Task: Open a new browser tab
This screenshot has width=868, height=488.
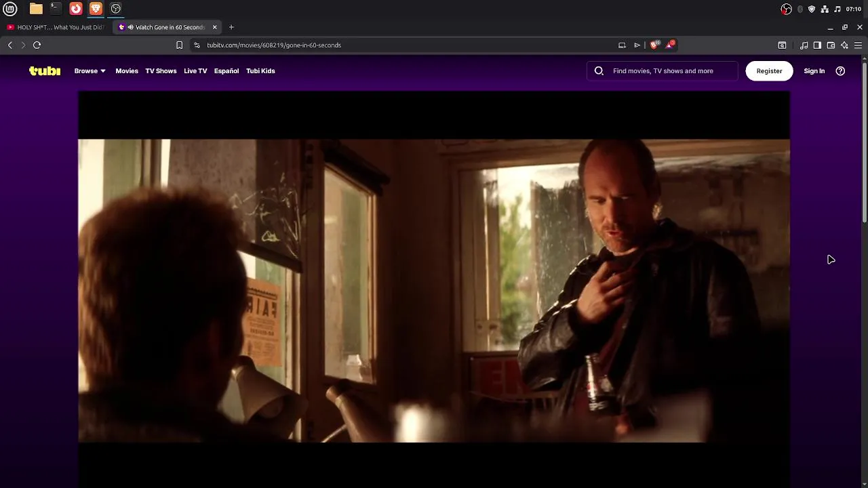Action: [231, 27]
